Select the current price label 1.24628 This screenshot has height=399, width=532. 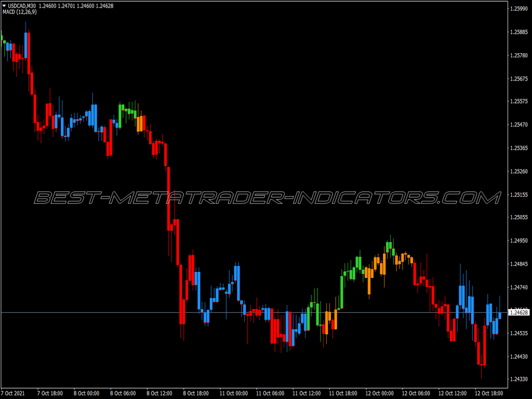click(519, 313)
